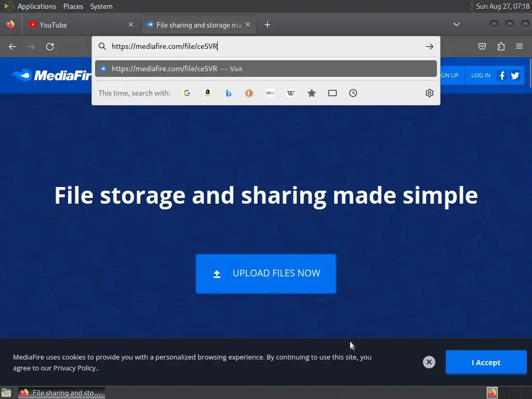Open the Applications menu

pos(37,6)
